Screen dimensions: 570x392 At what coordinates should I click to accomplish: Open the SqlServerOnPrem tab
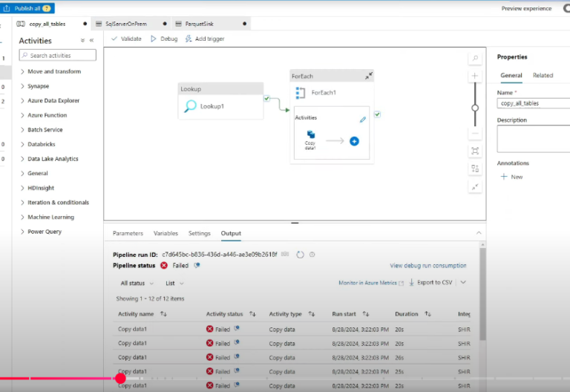coord(125,24)
